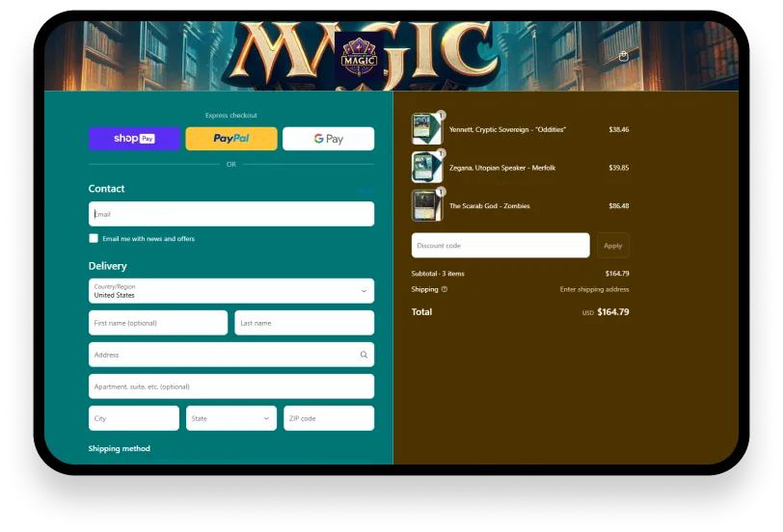Click the USD $164.79 total amount

point(606,312)
